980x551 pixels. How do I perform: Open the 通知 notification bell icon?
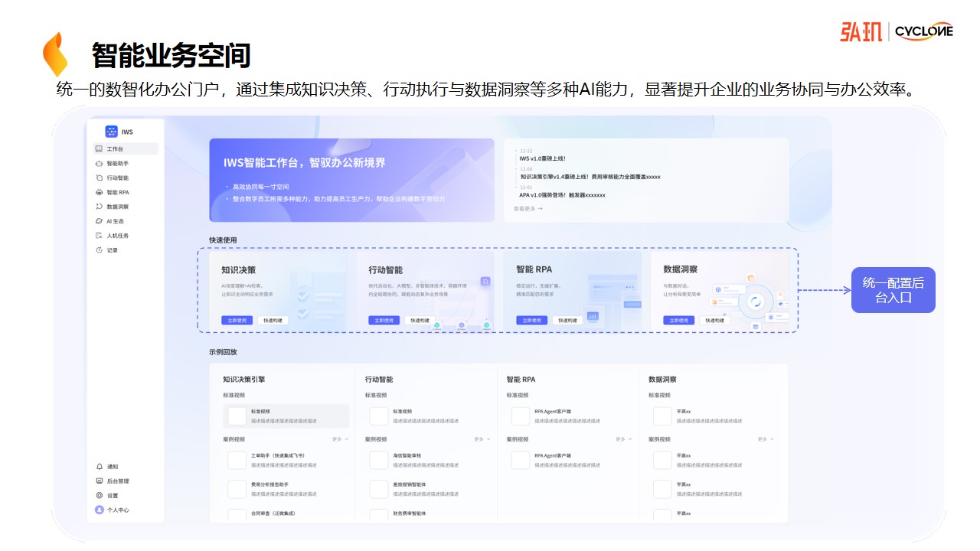coord(100,467)
